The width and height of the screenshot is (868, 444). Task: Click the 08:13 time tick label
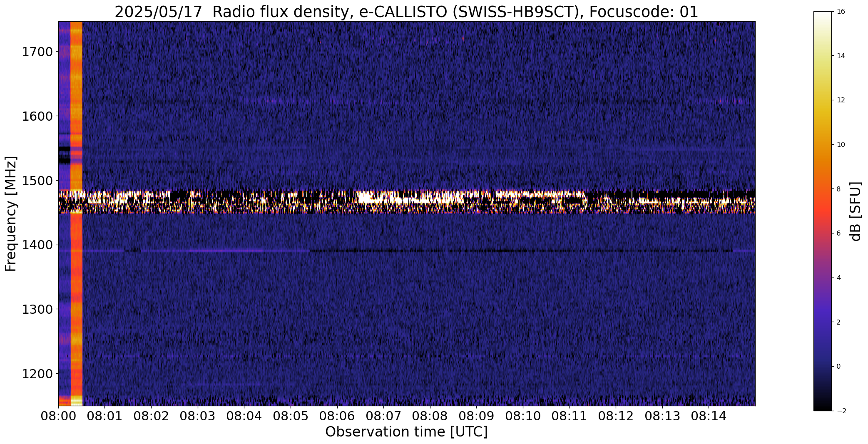(662, 416)
